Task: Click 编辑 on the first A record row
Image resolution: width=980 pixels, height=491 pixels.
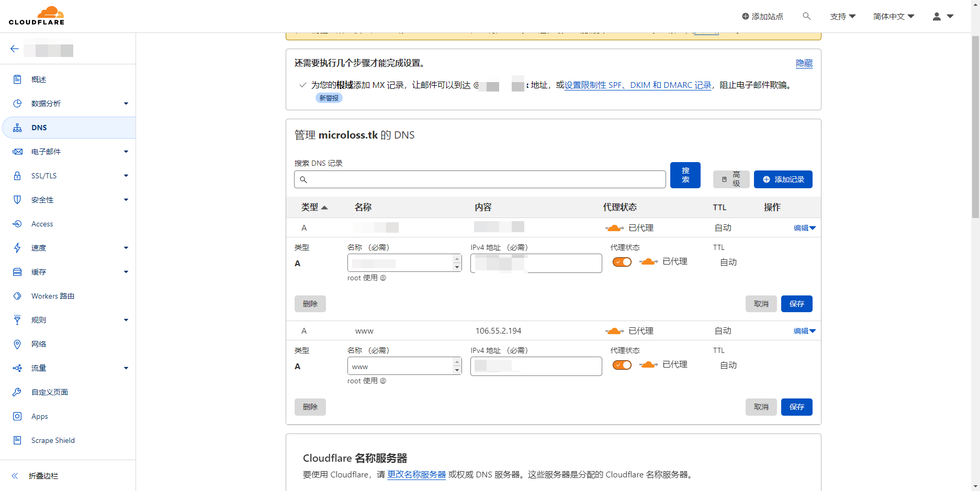Action: coord(805,228)
